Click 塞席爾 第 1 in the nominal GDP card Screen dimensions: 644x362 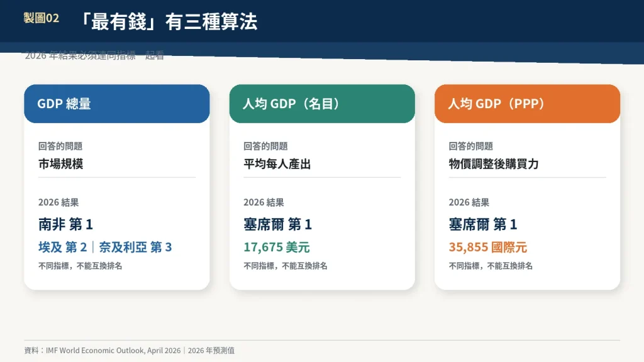pyautogui.click(x=277, y=224)
